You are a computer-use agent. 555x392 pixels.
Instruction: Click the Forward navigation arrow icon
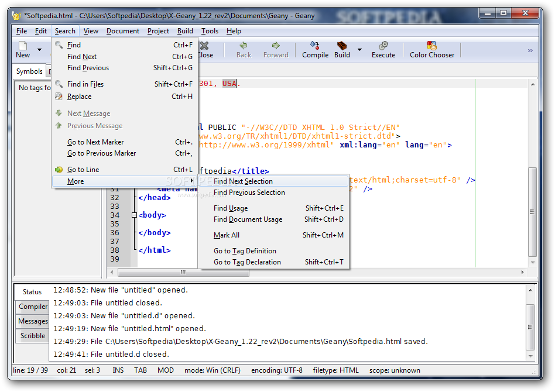276,46
